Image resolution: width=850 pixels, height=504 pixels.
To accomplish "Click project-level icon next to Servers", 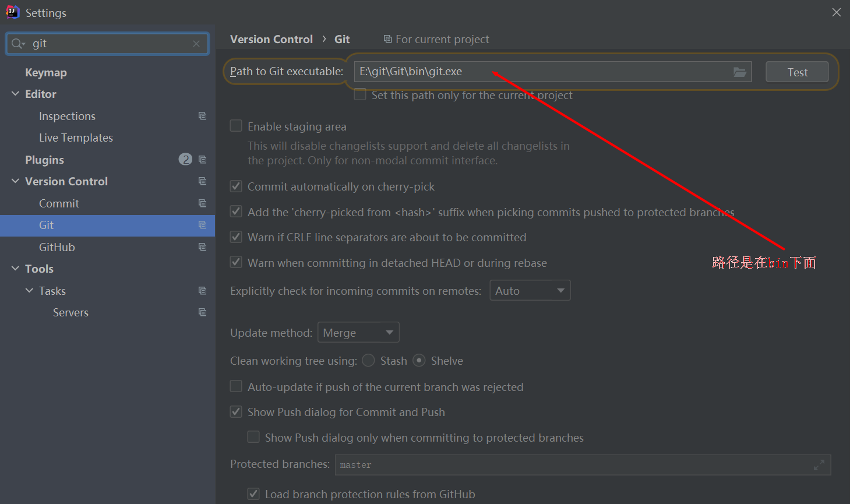I will pyautogui.click(x=202, y=312).
